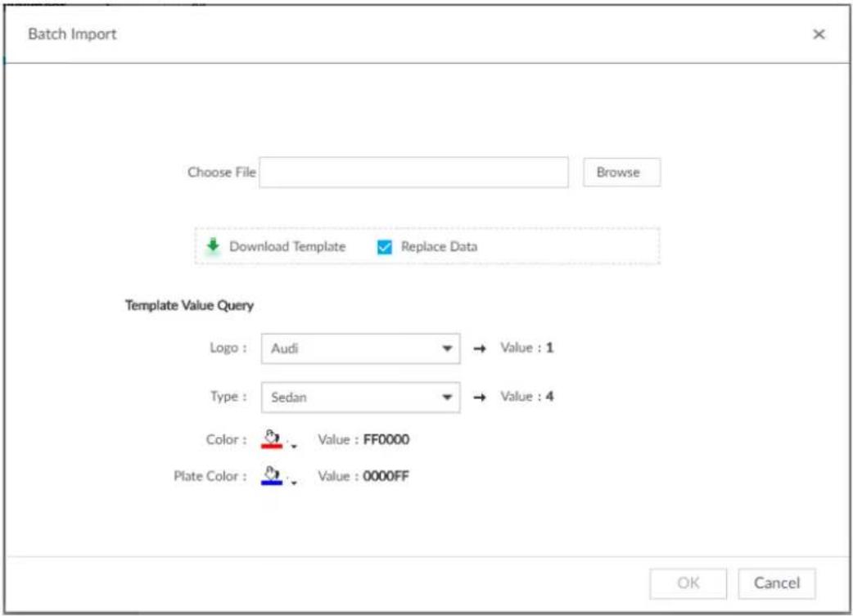This screenshot has height=616, width=853.
Task: Click the Download Template link text
Action: pyautogui.click(x=287, y=247)
